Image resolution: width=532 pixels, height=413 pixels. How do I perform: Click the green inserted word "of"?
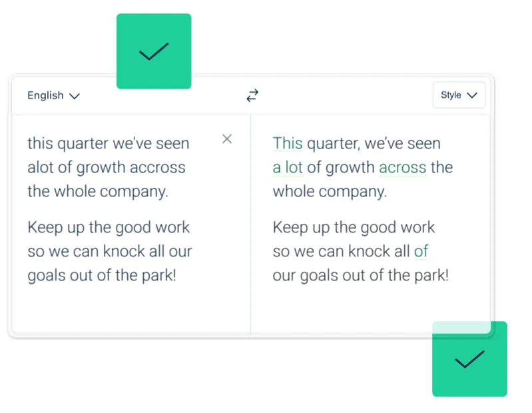click(421, 251)
